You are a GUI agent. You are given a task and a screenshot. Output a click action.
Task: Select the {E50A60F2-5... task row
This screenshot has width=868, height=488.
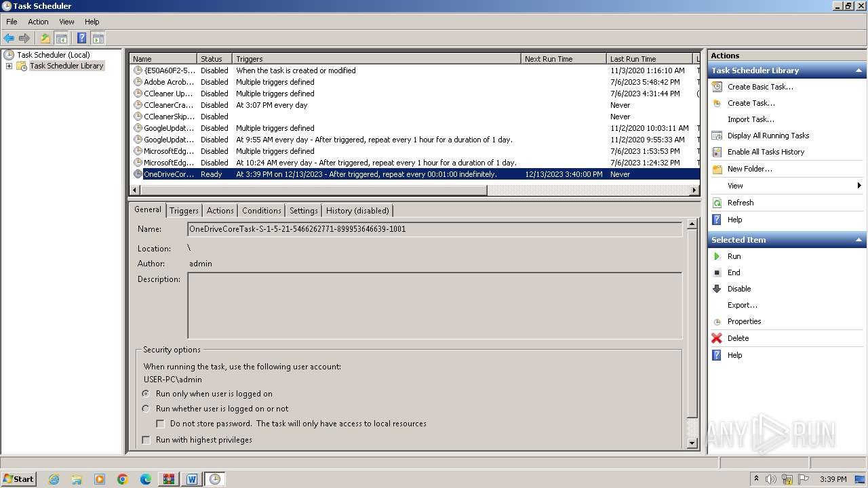[x=414, y=70]
